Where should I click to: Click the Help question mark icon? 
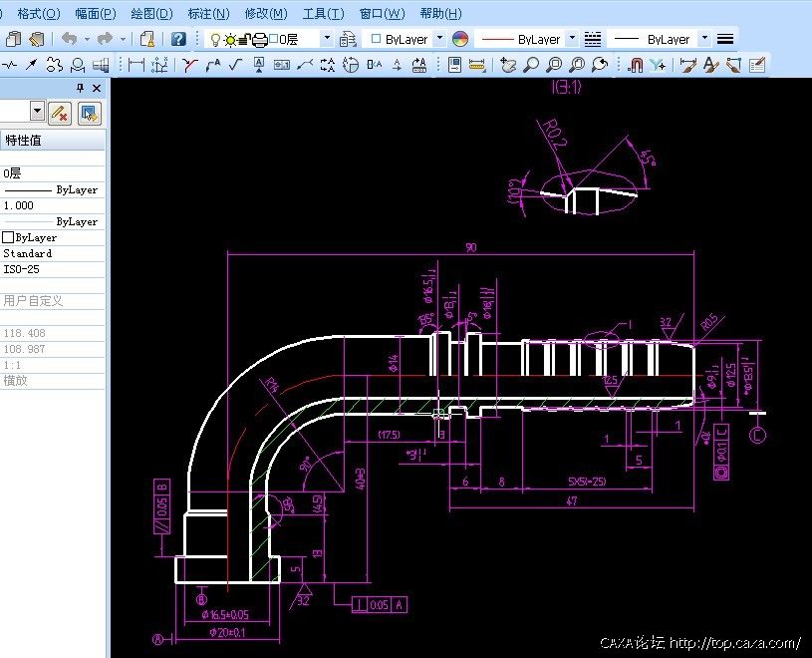point(178,39)
